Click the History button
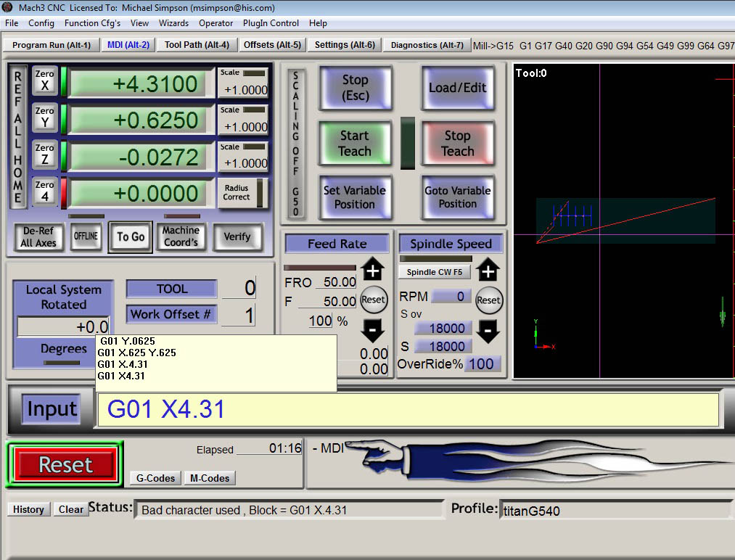The width and height of the screenshot is (735, 560). point(28,509)
